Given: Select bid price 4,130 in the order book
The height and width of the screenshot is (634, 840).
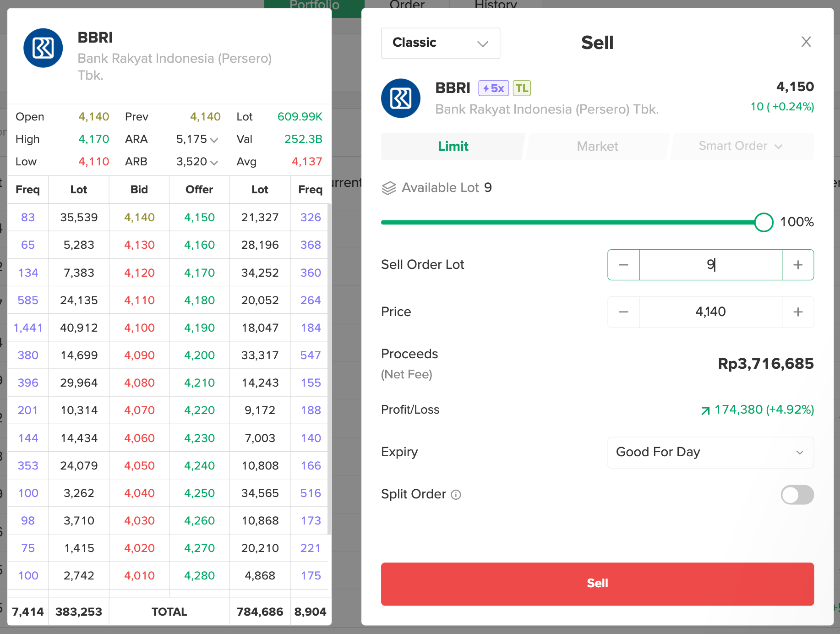Looking at the screenshot, I should coord(139,245).
